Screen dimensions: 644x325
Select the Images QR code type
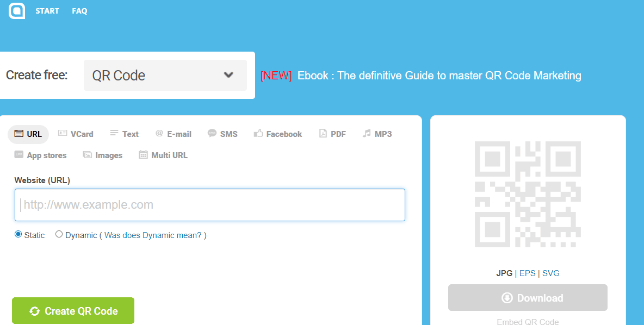[x=102, y=155]
